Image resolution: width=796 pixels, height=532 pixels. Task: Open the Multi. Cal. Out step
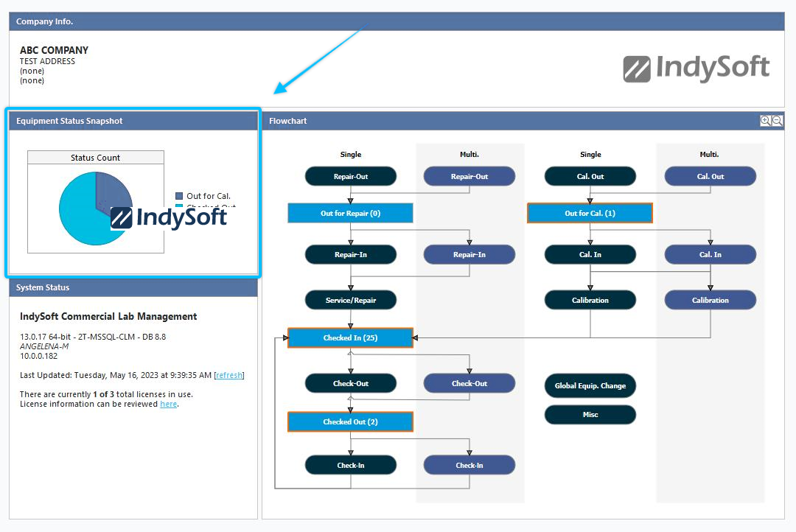tap(711, 176)
